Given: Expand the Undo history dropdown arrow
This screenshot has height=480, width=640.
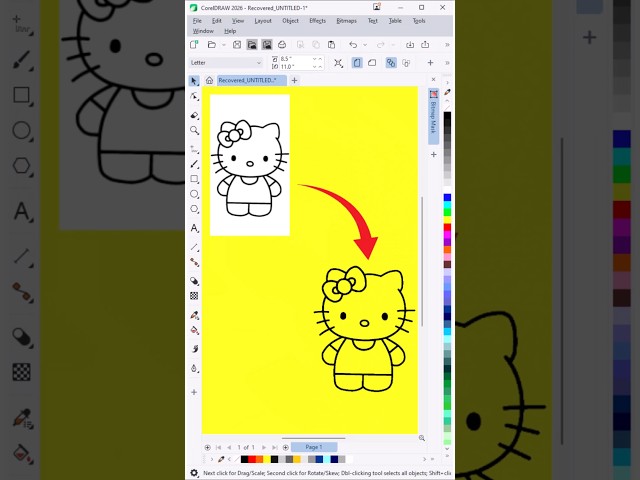Looking at the screenshot, I should [365, 45].
